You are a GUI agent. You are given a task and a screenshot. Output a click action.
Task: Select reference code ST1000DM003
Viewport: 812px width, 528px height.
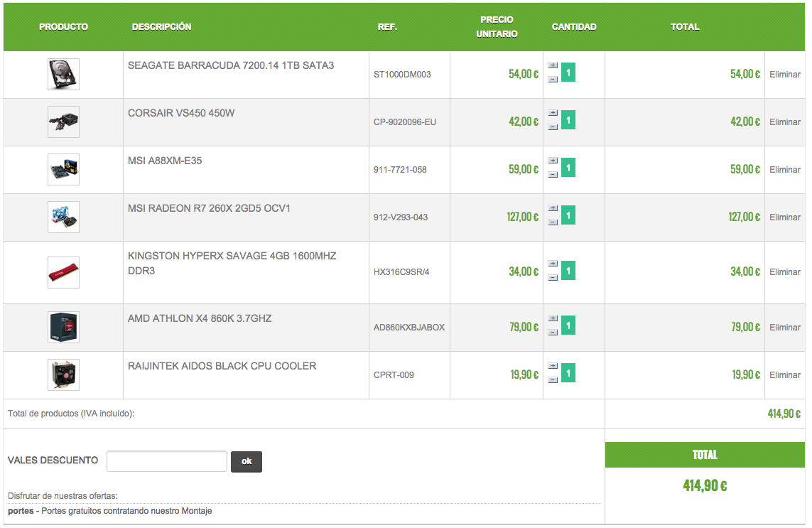click(x=402, y=75)
